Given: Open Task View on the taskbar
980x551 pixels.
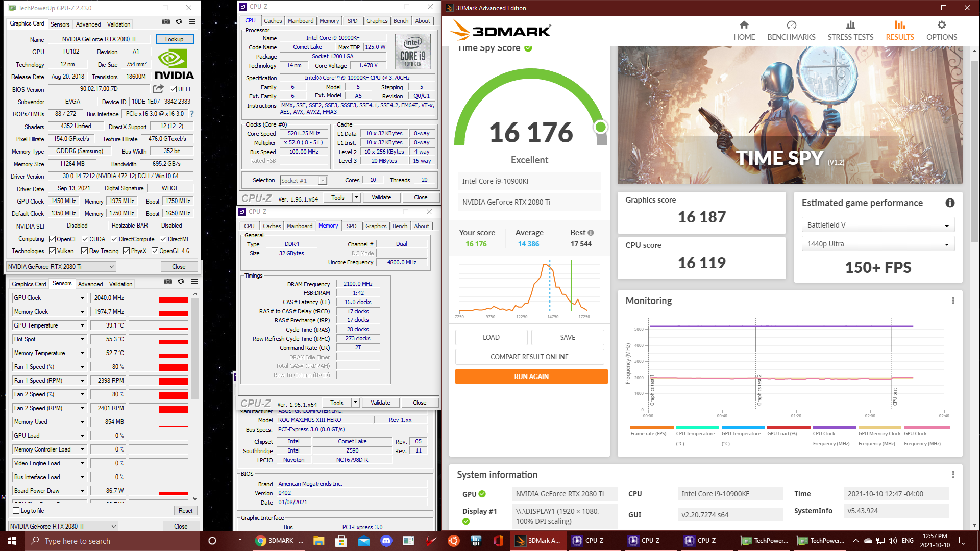Looking at the screenshot, I should [236, 541].
